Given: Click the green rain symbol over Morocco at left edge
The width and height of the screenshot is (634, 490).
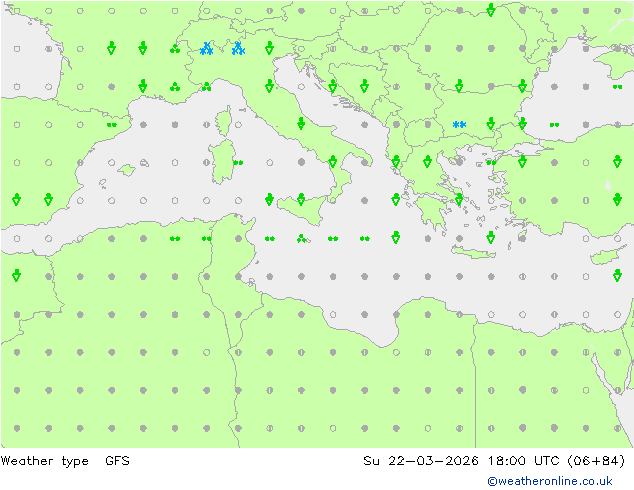Looking at the screenshot, I should (16, 275).
